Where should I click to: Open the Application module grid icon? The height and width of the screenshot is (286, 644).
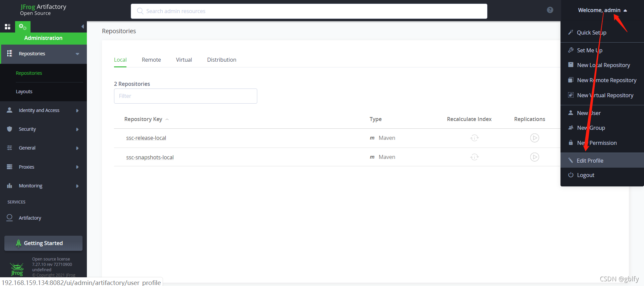7,26
